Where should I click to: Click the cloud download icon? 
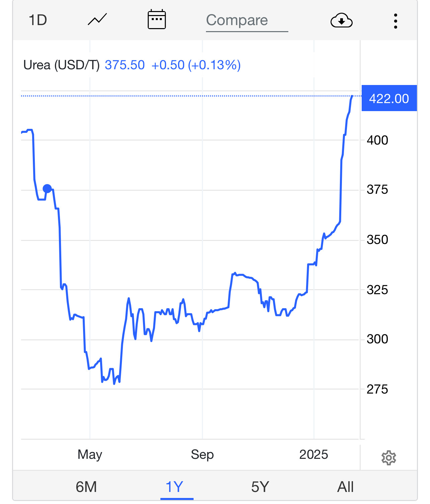coord(341,20)
